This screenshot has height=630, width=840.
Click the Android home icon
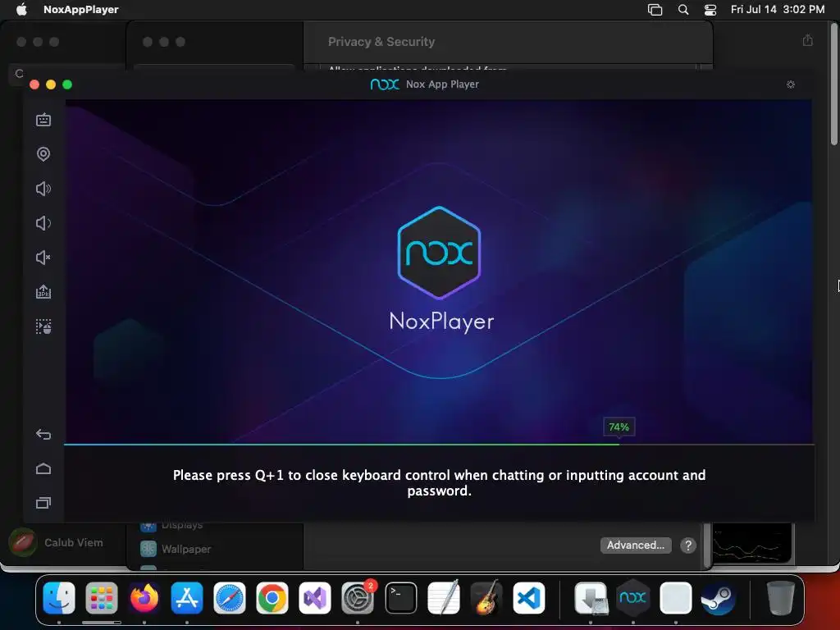[43, 468]
